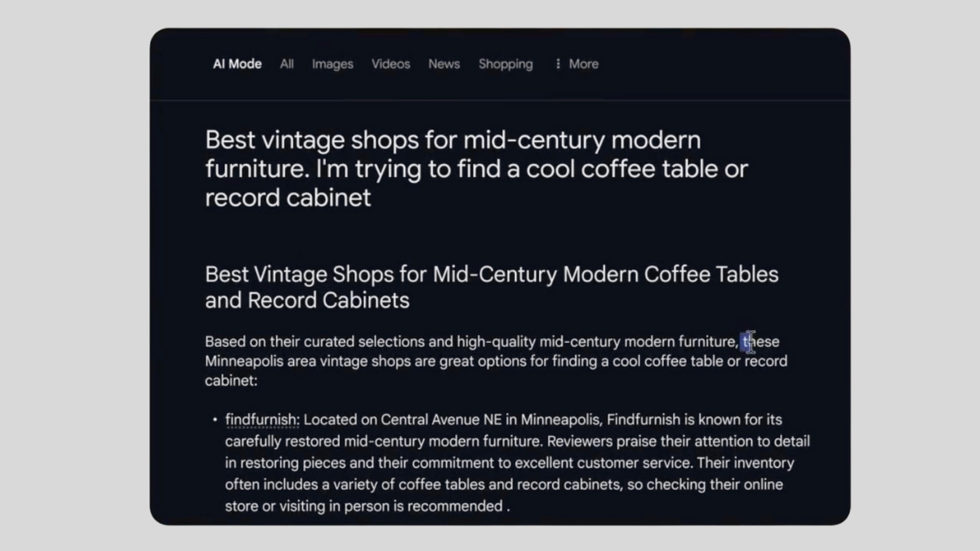Select the All results tab
980x551 pixels.
click(x=287, y=64)
